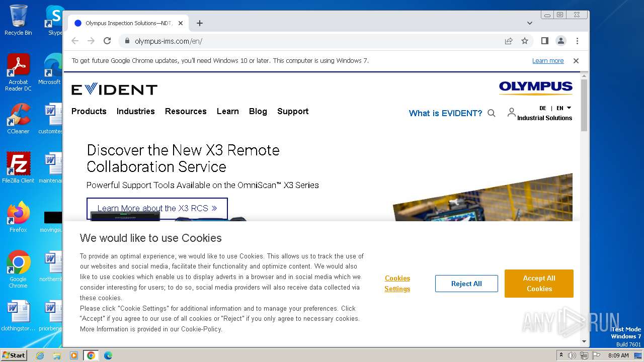644x362 pixels.
Task: Click the Reject All cookies button
Action: click(466, 284)
